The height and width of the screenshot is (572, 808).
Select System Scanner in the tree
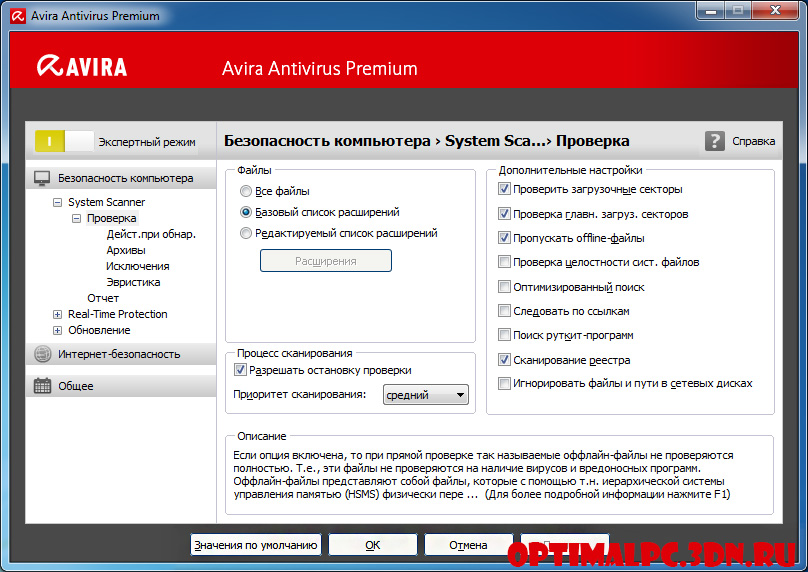[106, 202]
